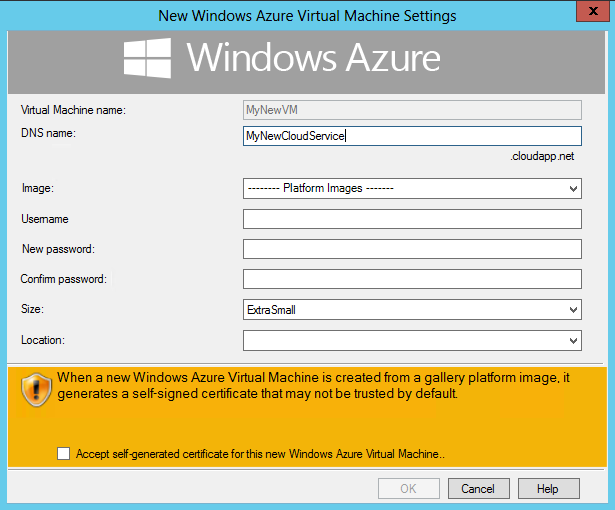615x510 pixels.
Task: Click the "Virtual Machine name:" label
Action: (72, 110)
